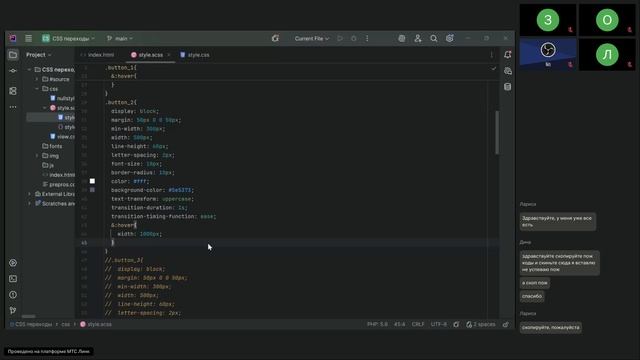Select participant Л video tile
Image resolution: width=640 pixels, height=360 pixels.
(607, 54)
